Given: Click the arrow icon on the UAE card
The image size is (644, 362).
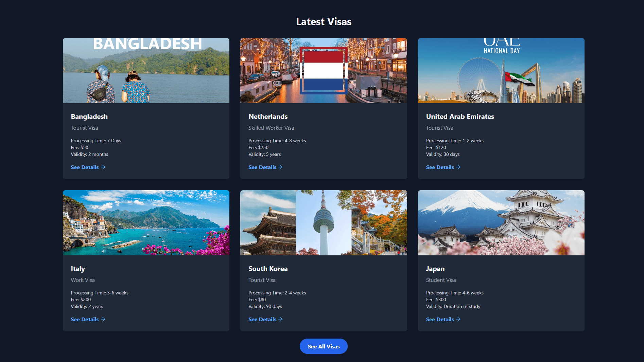Looking at the screenshot, I should pyautogui.click(x=458, y=167).
